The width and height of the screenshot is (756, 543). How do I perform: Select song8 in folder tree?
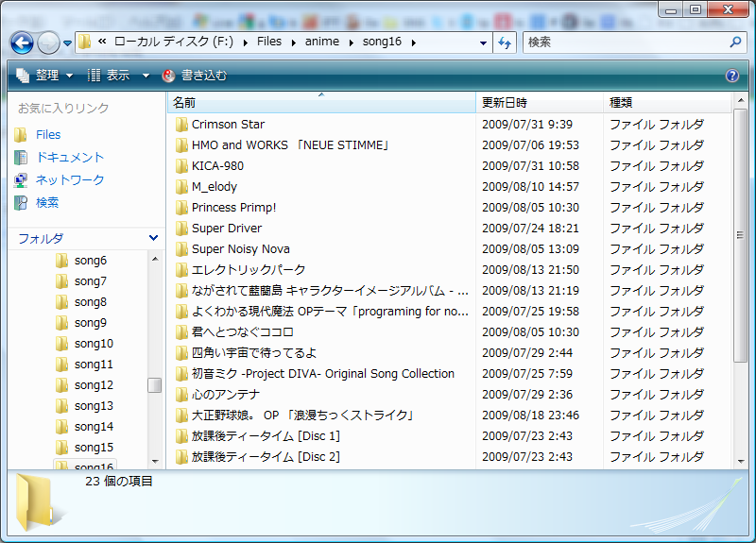click(x=90, y=302)
